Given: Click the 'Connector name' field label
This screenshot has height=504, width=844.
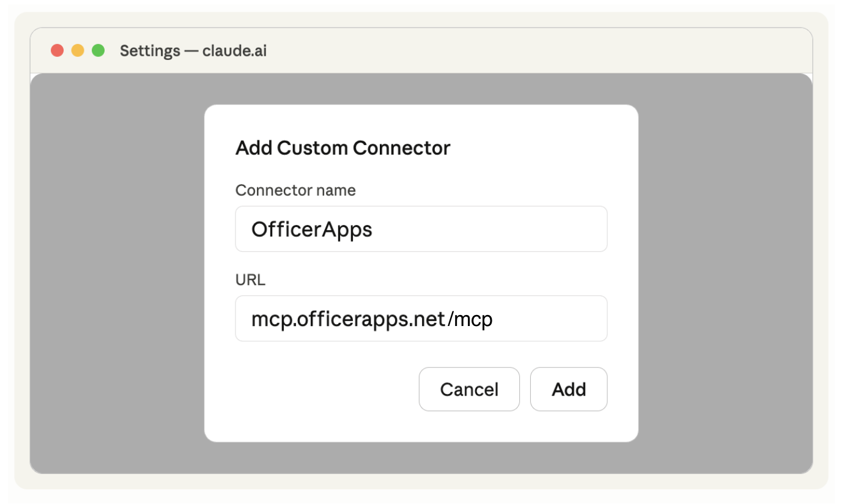Looking at the screenshot, I should [295, 190].
